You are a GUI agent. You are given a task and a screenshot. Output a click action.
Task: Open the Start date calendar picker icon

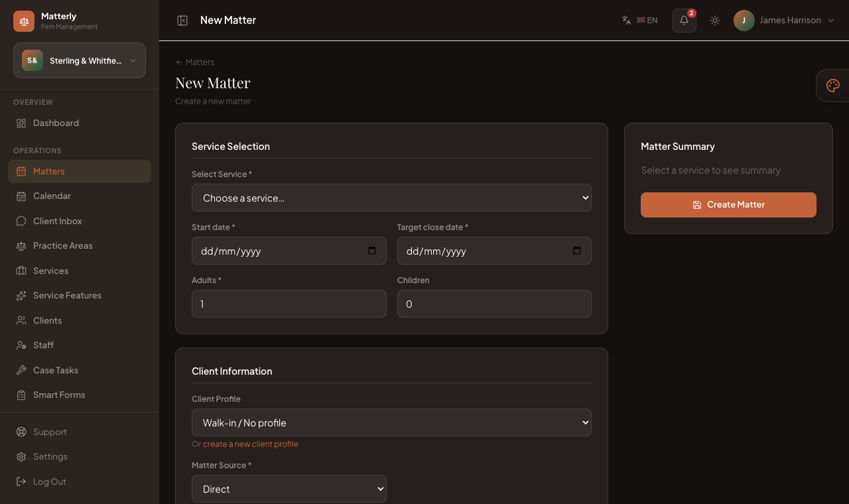[x=372, y=251]
